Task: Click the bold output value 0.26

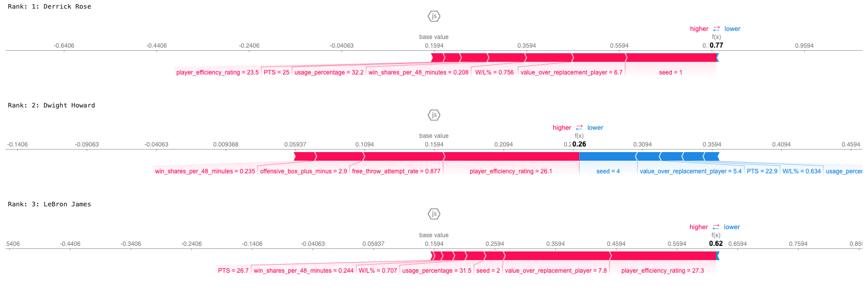Action: point(579,144)
